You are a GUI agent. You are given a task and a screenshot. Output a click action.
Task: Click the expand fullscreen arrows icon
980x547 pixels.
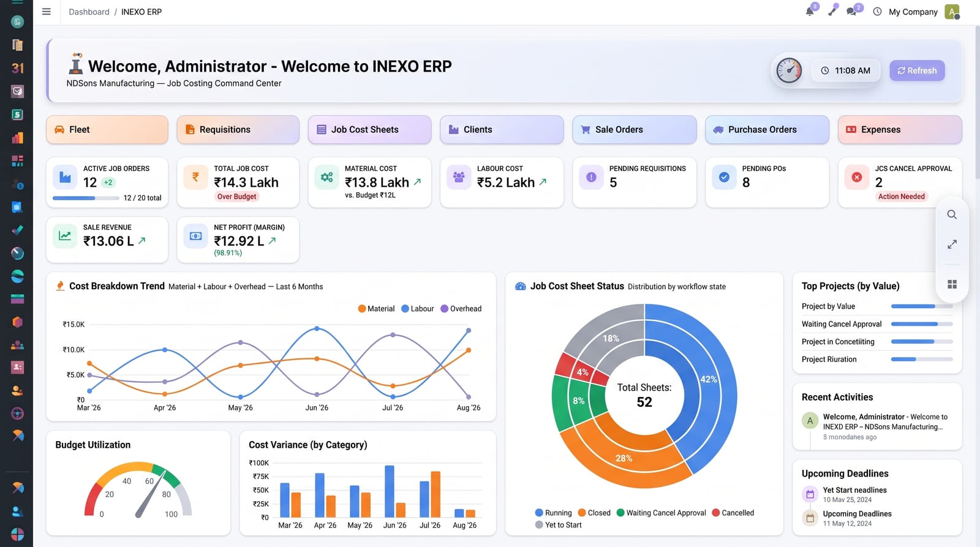952,244
